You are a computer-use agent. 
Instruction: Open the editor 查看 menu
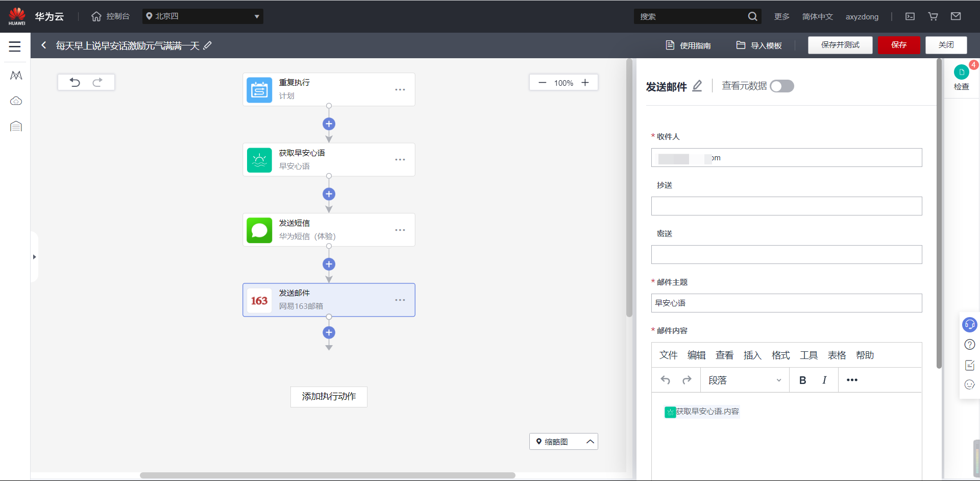(724, 355)
